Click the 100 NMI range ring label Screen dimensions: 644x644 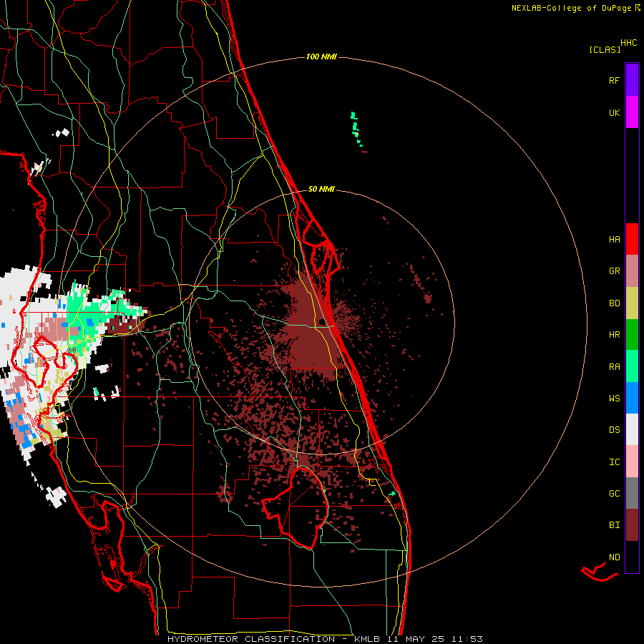point(321,57)
